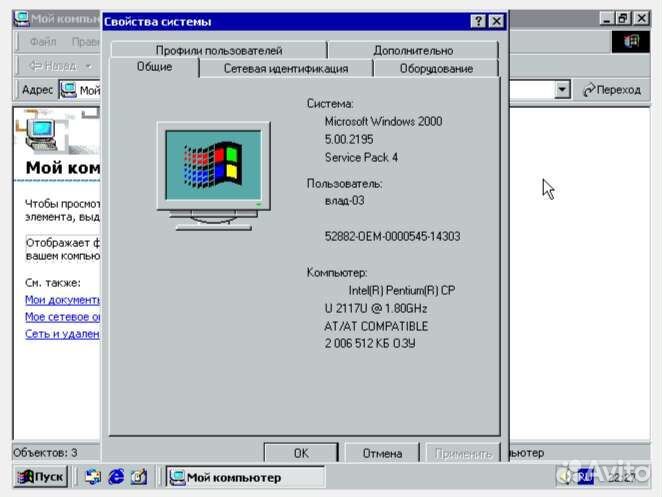Open the Сетевая идентификация tab

point(286,68)
